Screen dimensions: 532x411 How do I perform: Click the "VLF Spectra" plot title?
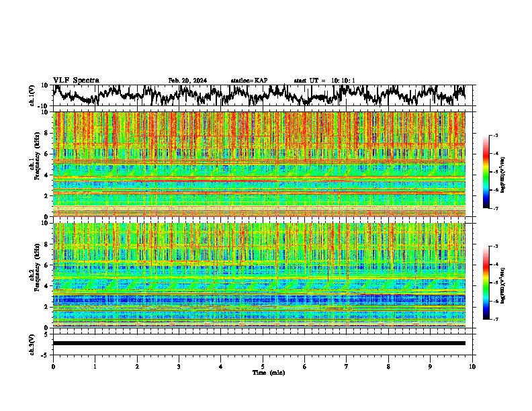[x=76, y=81]
